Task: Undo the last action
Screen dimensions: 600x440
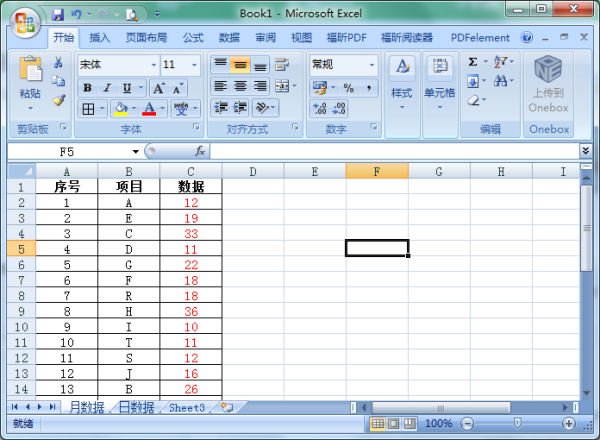Action: pos(77,15)
